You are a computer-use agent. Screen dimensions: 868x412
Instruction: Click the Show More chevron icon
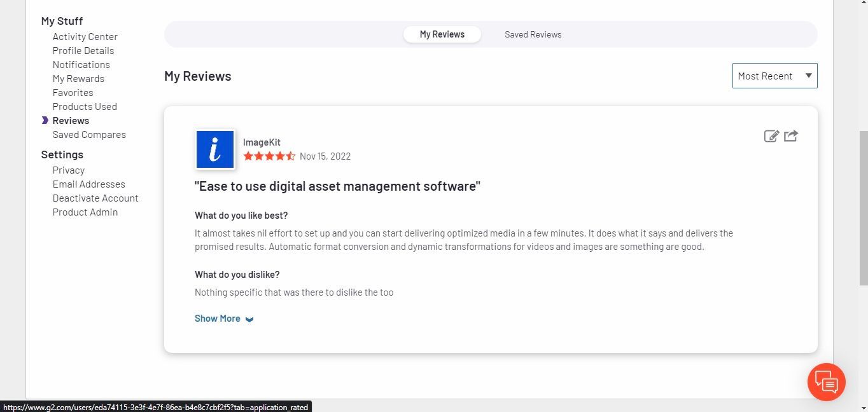pos(249,319)
